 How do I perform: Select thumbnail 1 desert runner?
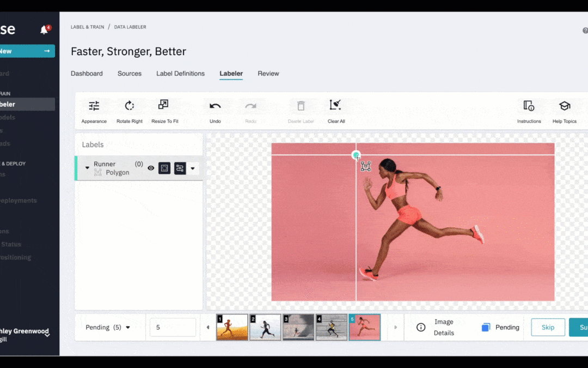[232, 328]
